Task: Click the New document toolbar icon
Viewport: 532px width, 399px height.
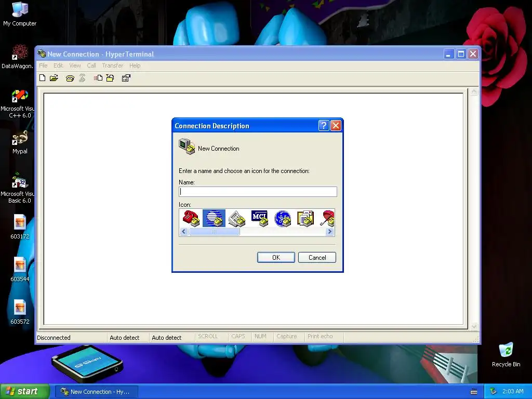Action: point(43,78)
